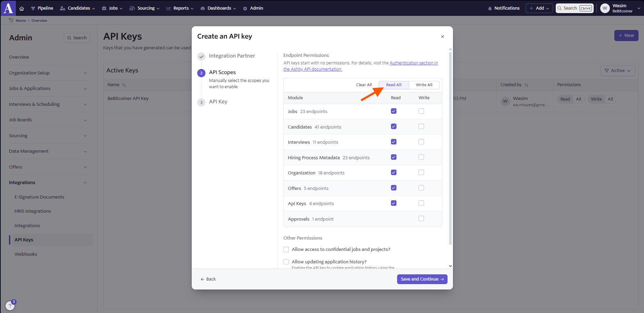Close the Create an API key dialog
The image size is (644, 313).
tap(442, 37)
